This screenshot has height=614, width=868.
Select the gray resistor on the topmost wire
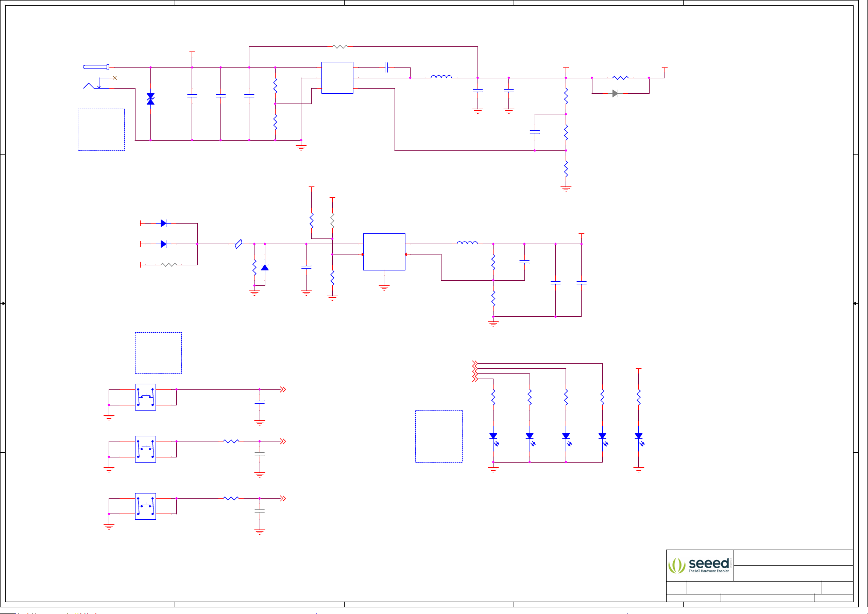340,46
